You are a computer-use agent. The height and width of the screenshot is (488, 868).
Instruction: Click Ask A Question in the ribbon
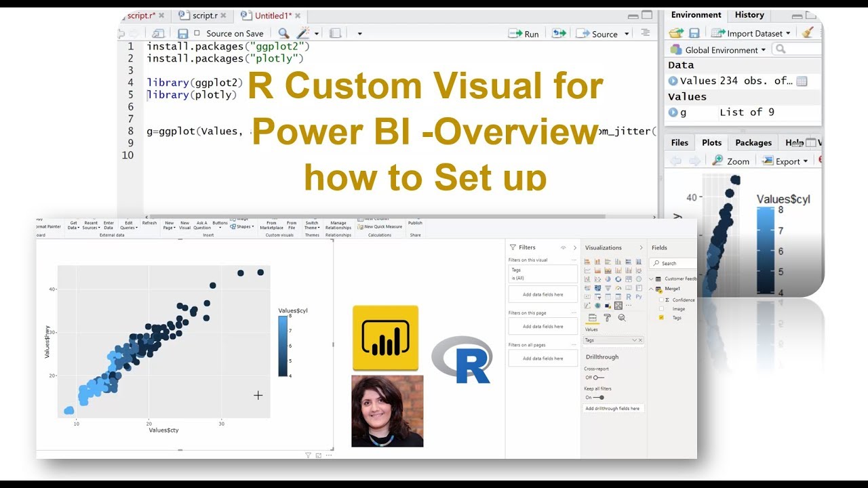tap(202, 225)
